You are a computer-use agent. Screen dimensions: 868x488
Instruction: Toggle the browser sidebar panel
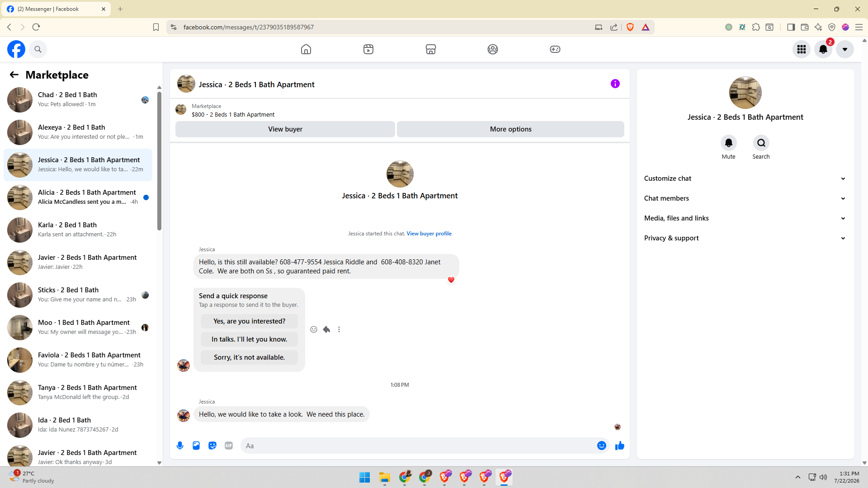click(791, 27)
